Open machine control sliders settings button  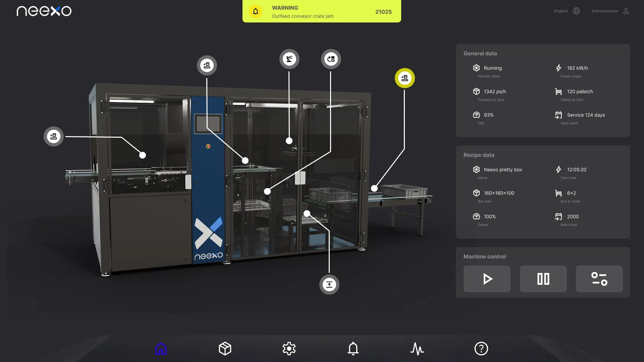pos(599,279)
